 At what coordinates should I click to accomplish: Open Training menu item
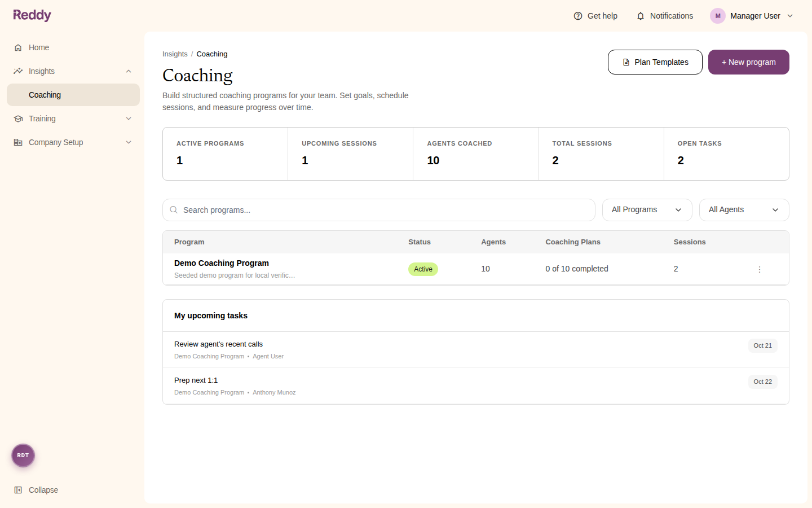click(73, 119)
